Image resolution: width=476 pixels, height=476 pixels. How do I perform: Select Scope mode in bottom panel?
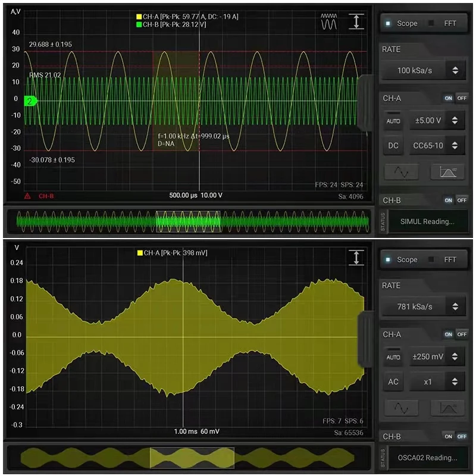402,259
